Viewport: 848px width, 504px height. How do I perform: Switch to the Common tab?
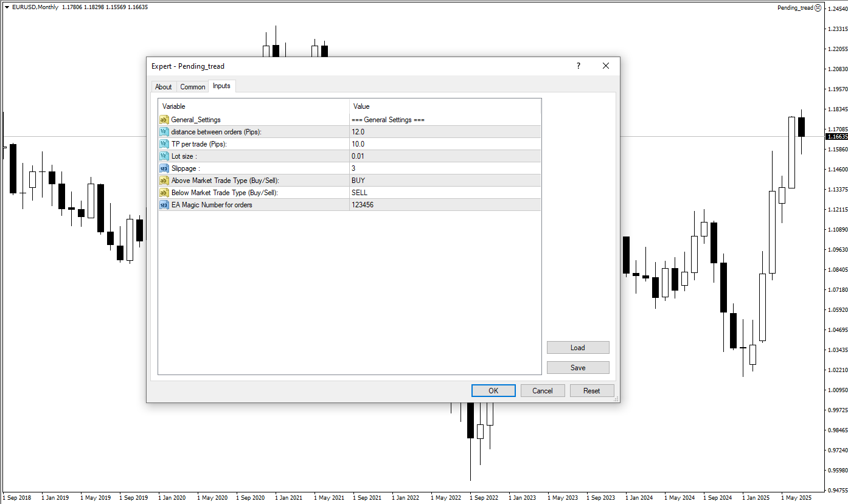(x=193, y=87)
